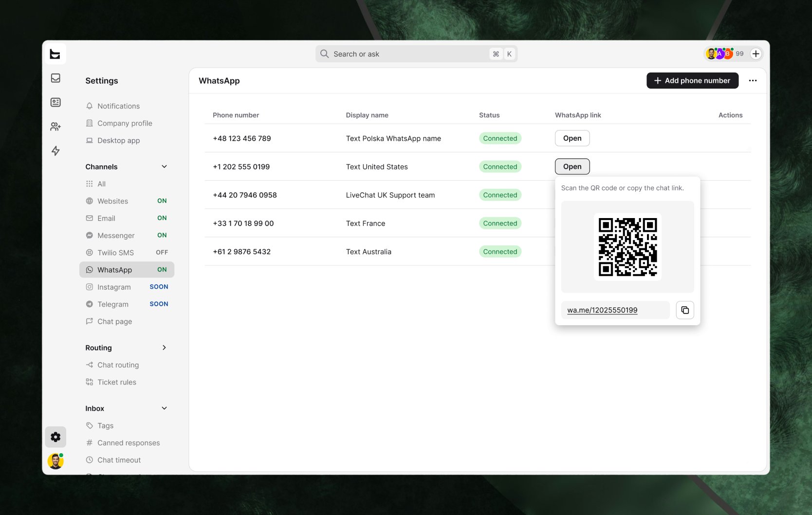Click Open for +1 202 555 0199

(x=572, y=166)
